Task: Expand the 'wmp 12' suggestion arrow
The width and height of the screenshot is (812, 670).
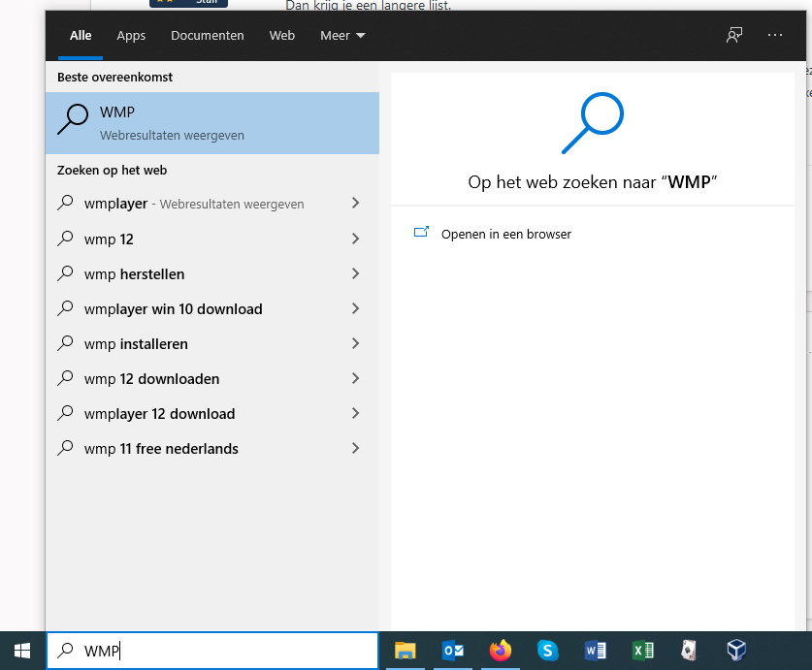Action: coord(355,239)
